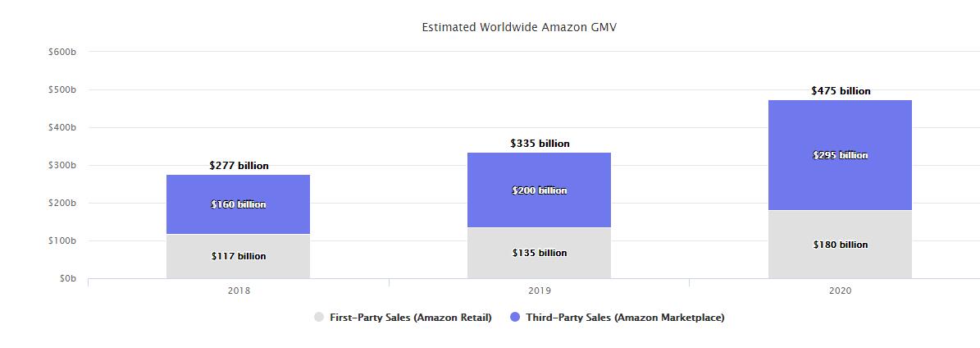This screenshot has width=980, height=348.
Task: Toggle First-Party Sales (Amazon Retail) legend label
Action: [x=410, y=317]
